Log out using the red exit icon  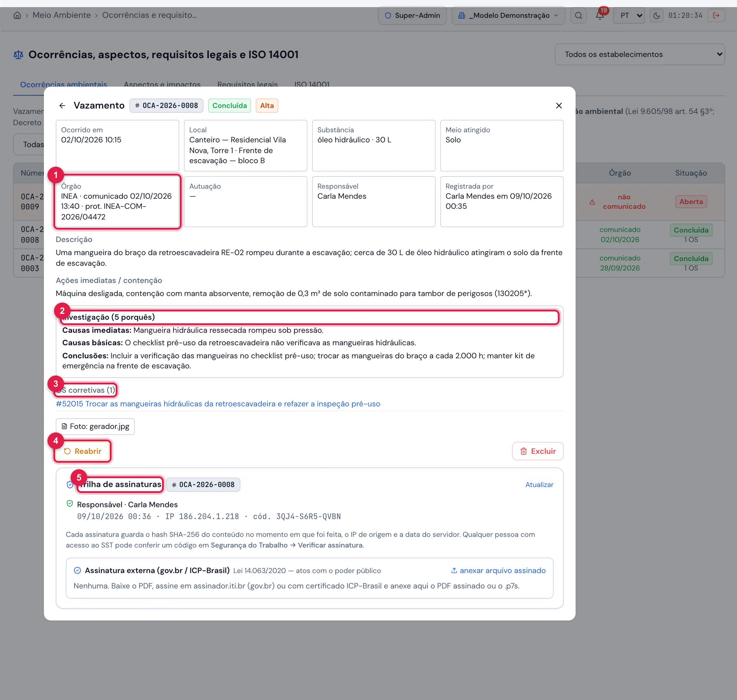tap(716, 15)
